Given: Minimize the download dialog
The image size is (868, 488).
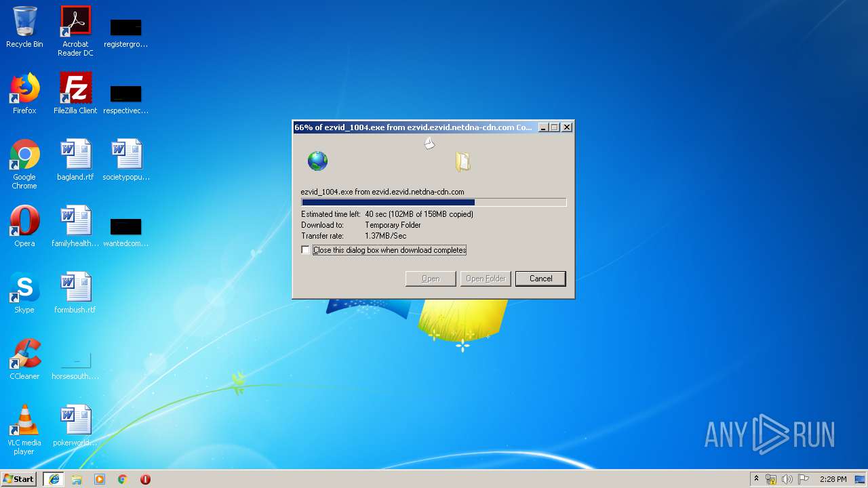Looking at the screenshot, I should point(543,127).
